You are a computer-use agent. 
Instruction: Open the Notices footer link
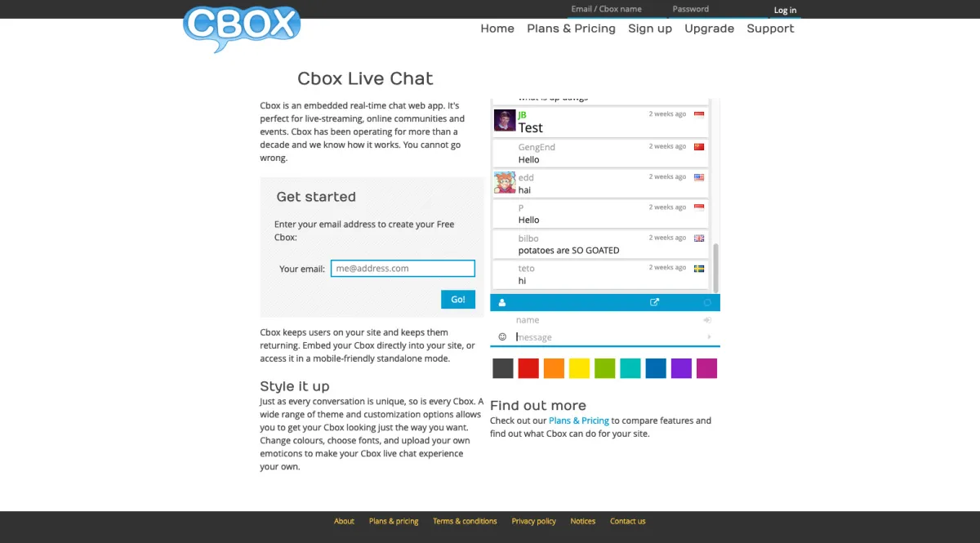tap(583, 521)
